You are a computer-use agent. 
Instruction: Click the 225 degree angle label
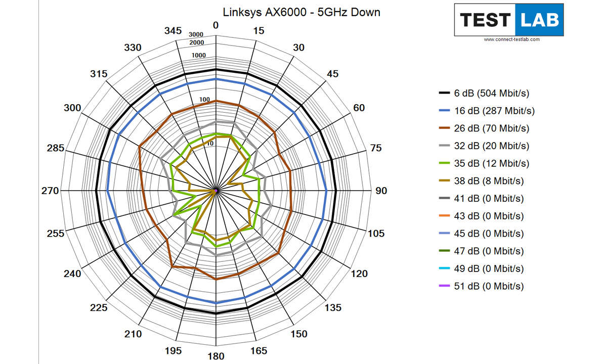[x=99, y=307]
